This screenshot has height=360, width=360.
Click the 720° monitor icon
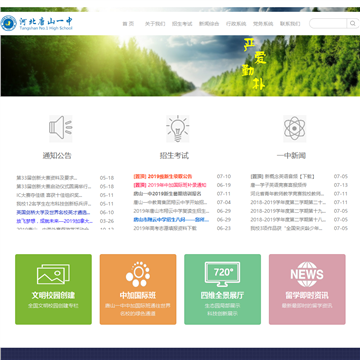(222, 274)
